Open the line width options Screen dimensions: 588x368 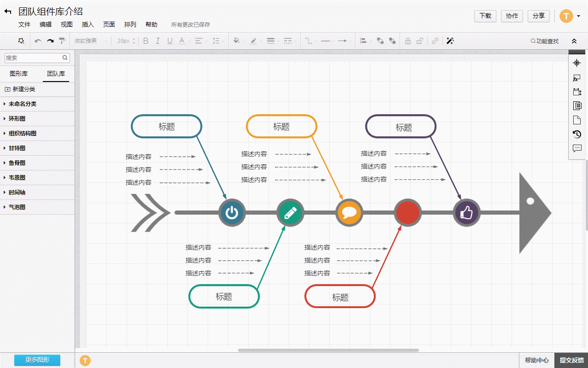point(271,41)
